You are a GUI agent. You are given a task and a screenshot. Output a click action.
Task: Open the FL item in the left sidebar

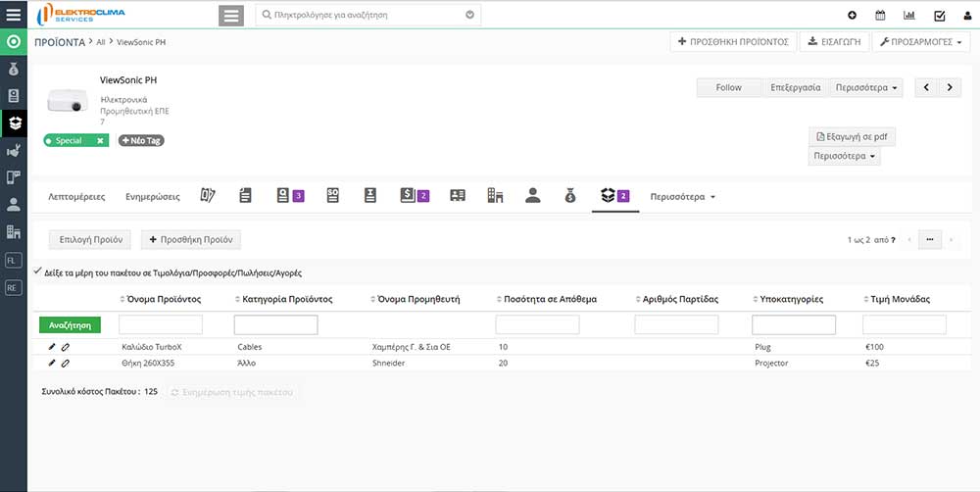click(x=13, y=260)
